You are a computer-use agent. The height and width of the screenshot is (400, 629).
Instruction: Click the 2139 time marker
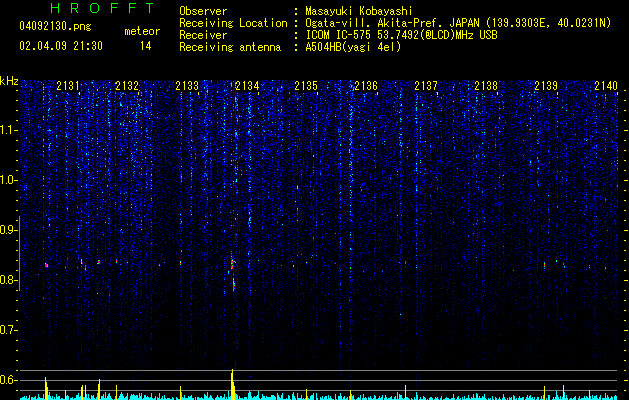546,86
